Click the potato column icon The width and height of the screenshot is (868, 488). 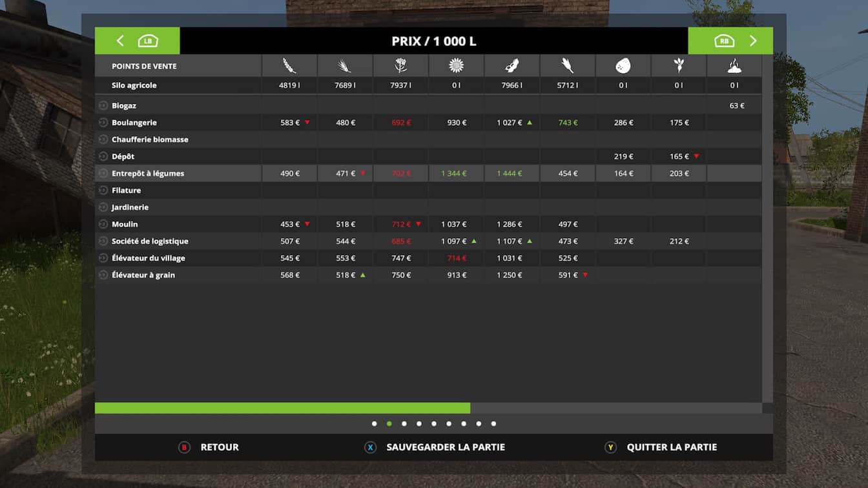623,66
